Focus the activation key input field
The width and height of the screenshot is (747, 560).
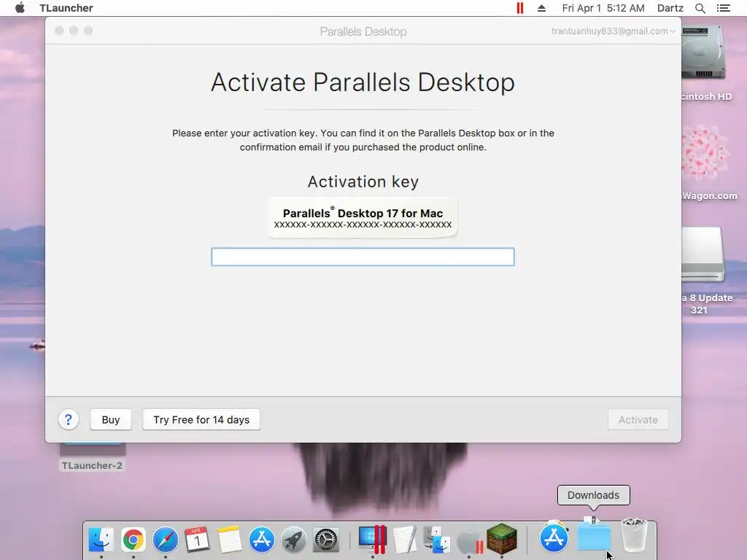tap(363, 257)
